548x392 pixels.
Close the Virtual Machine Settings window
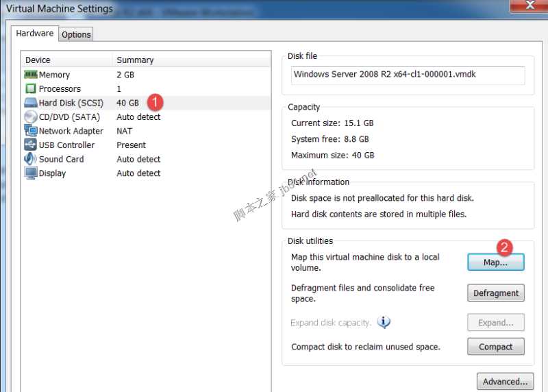(530, 5)
